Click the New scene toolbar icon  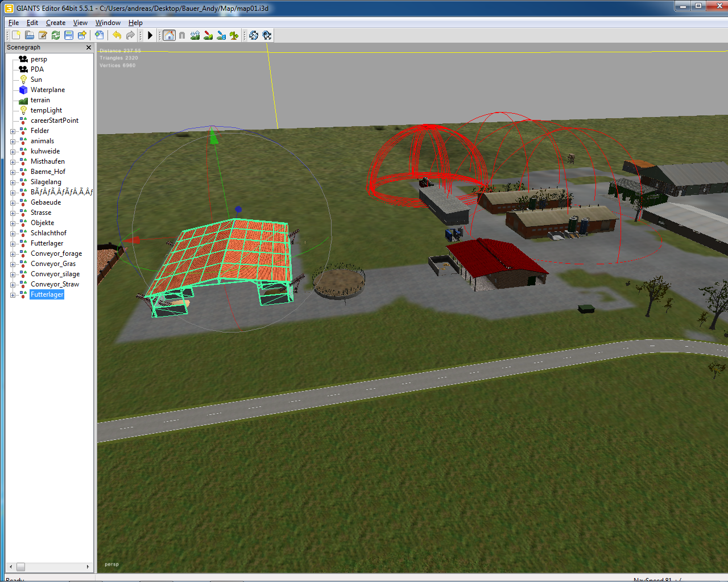[x=16, y=35]
